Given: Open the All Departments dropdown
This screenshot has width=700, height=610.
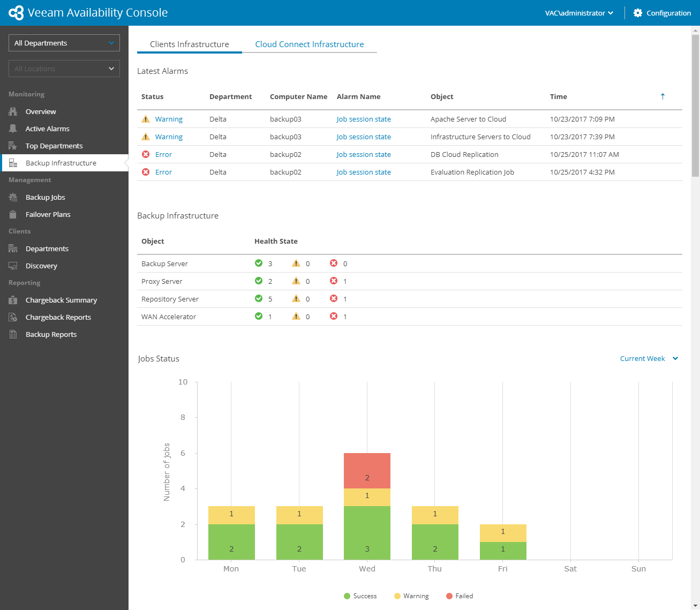Looking at the screenshot, I should coord(64,43).
